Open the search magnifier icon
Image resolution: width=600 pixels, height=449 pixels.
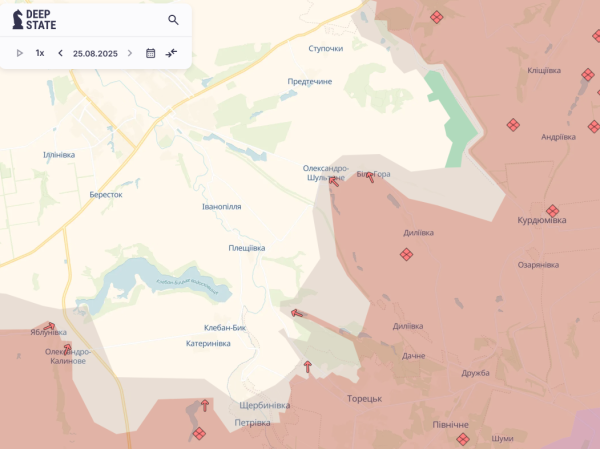[x=173, y=20]
